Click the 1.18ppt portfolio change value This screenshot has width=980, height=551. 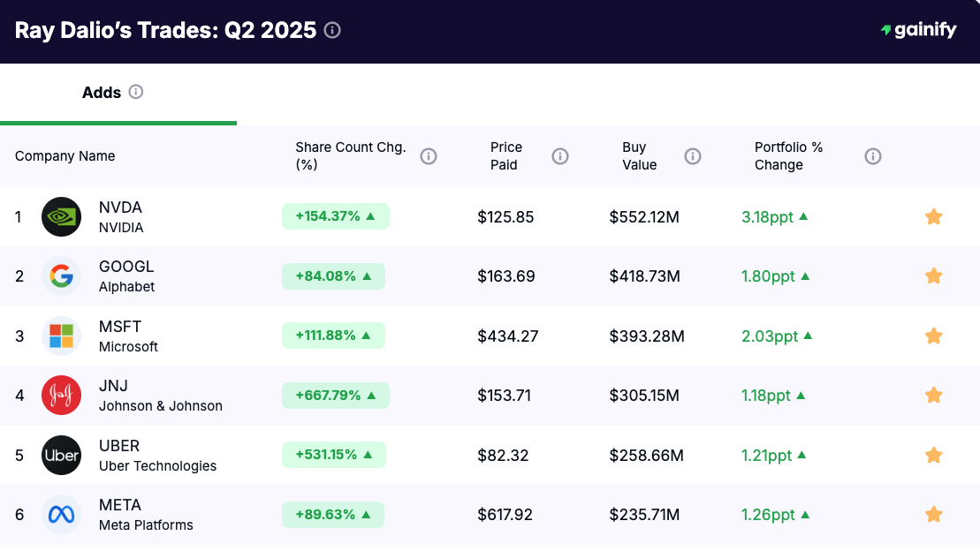pyautogui.click(x=766, y=396)
